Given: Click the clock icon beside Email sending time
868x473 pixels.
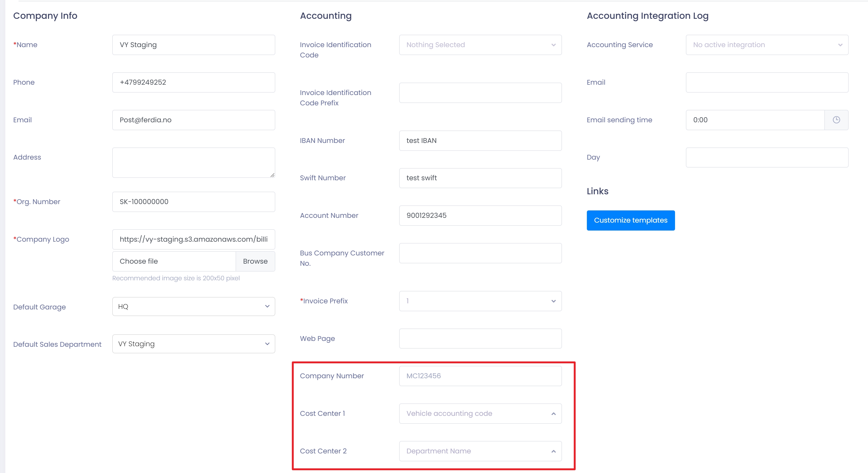Looking at the screenshot, I should point(836,120).
